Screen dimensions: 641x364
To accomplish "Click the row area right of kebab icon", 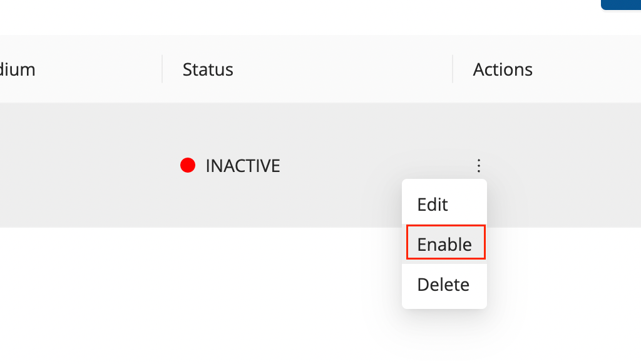I will [x=563, y=166].
